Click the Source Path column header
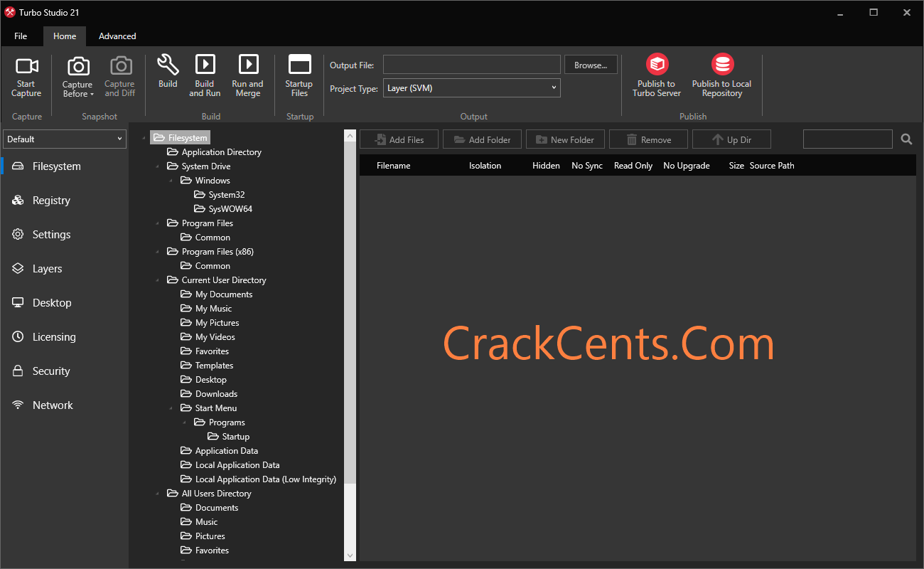Screen dimensions: 924x569 772,166
